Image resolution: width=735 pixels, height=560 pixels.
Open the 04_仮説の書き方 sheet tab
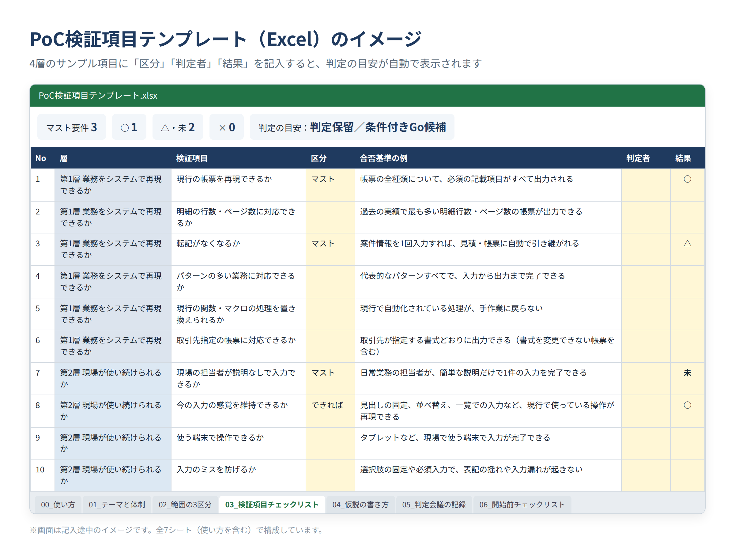pyautogui.click(x=360, y=504)
